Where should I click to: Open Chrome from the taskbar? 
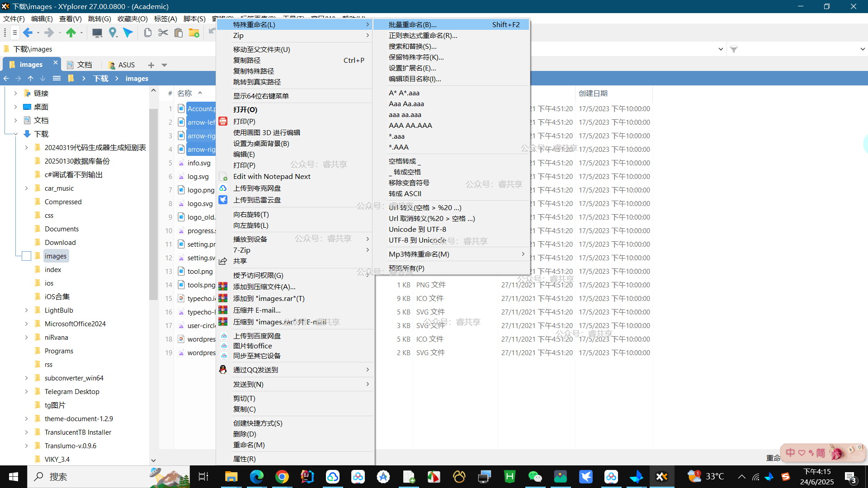282,477
